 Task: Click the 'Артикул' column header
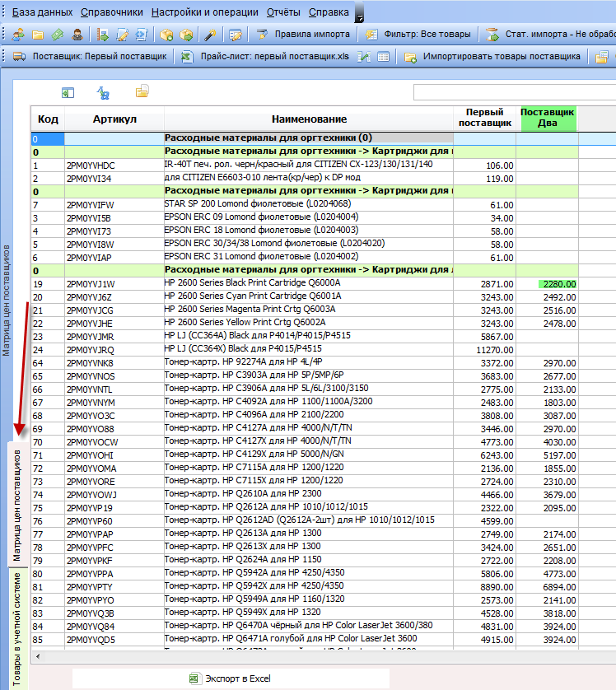pyautogui.click(x=114, y=119)
